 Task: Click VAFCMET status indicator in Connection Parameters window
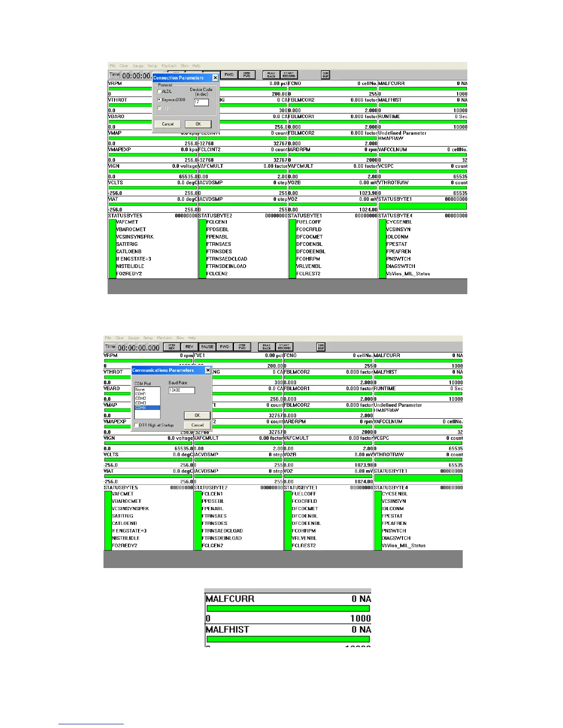127,222
